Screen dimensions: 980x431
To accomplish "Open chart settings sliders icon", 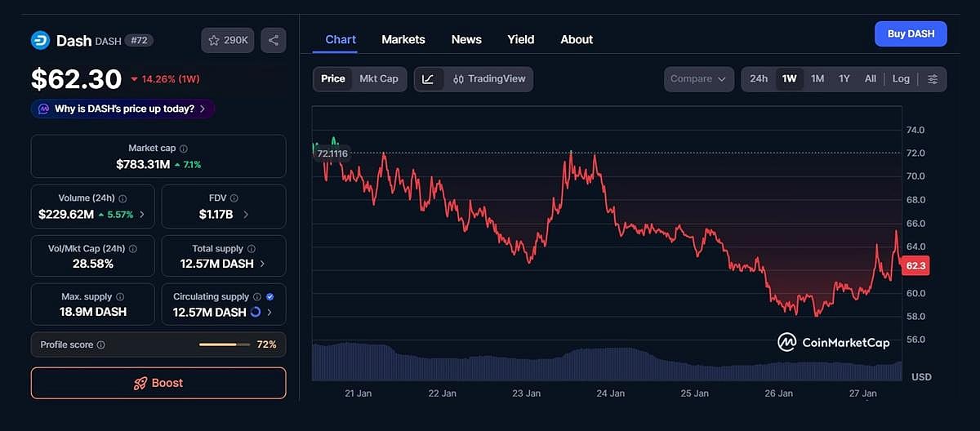I will 933,79.
